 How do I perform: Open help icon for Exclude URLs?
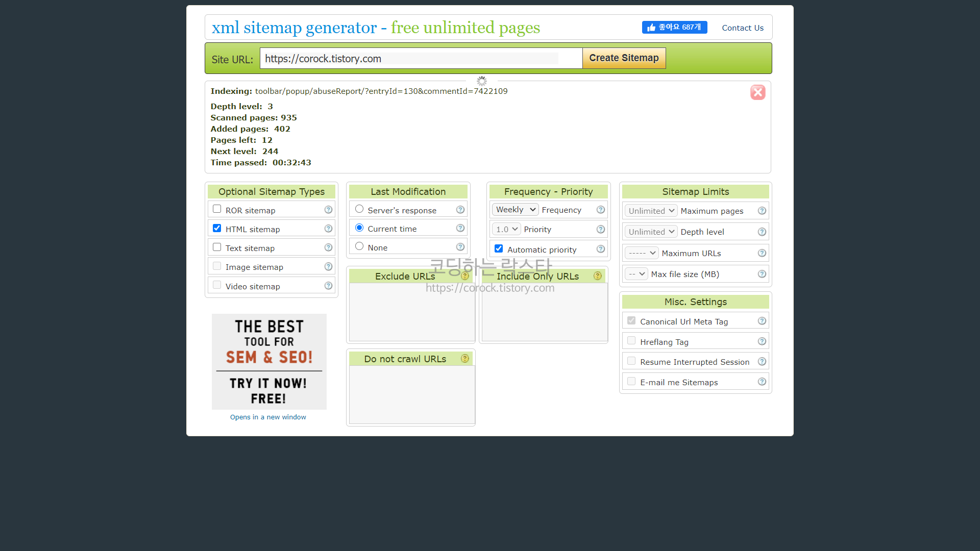click(x=464, y=276)
